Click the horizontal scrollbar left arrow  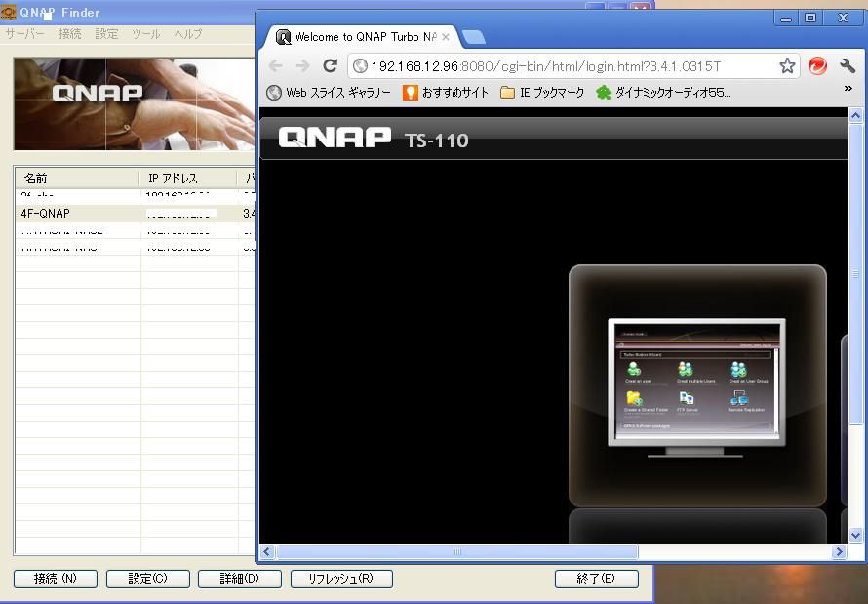pyautogui.click(x=267, y=551)
